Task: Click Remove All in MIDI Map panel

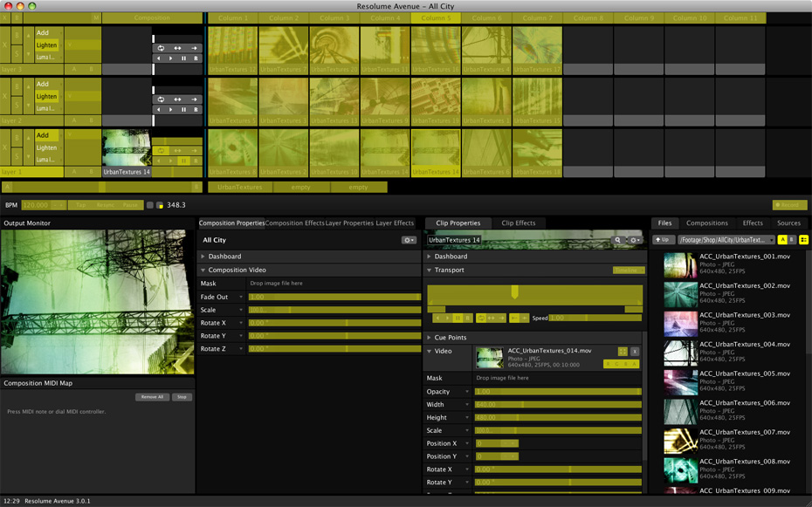Action: [152, 397]
